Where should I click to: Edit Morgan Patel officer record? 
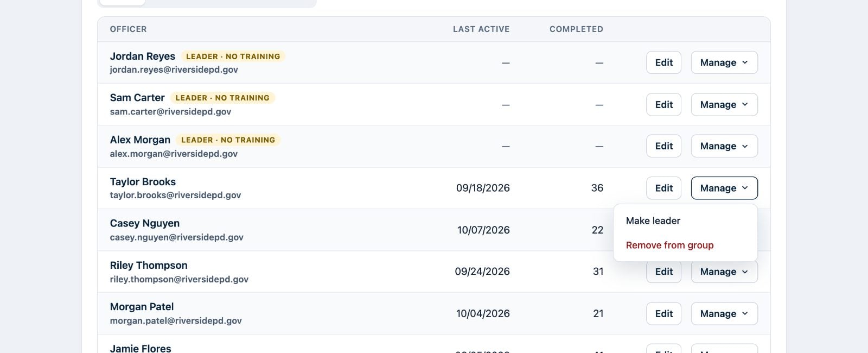tap(663, 313)
